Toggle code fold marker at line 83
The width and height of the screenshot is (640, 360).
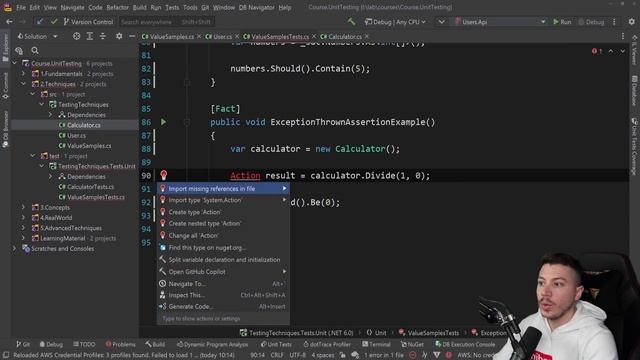coord(187,82)
